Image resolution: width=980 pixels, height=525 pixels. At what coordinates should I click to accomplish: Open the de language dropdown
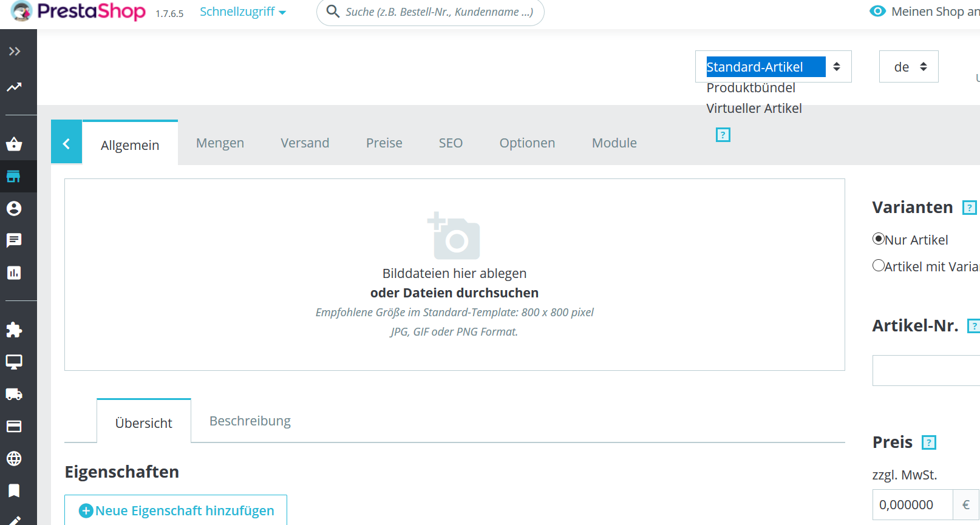point(908,66)
